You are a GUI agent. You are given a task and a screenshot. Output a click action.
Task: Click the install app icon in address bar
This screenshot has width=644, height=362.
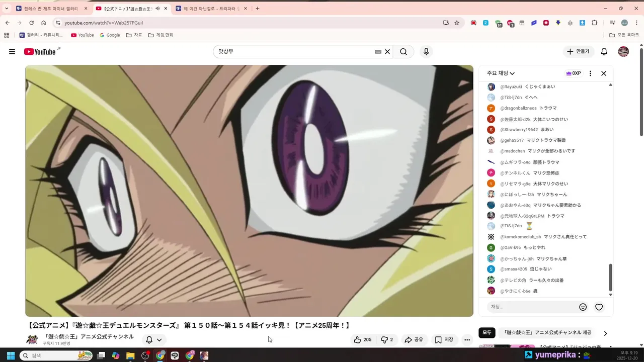pos(446,23)
